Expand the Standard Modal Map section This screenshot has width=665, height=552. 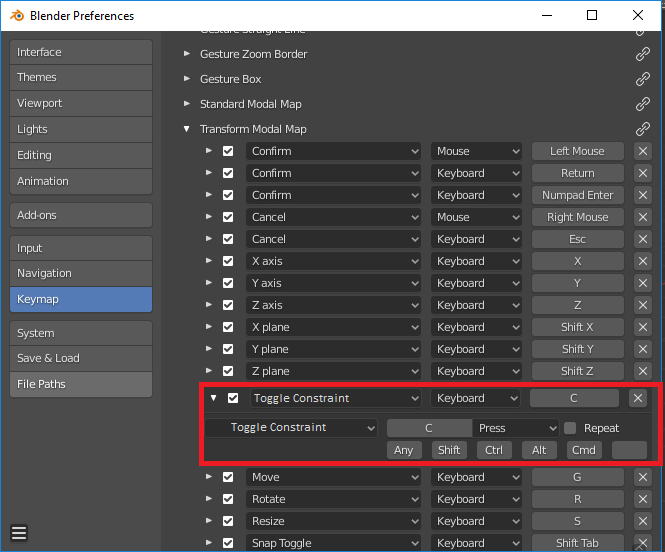pos(187,103)
